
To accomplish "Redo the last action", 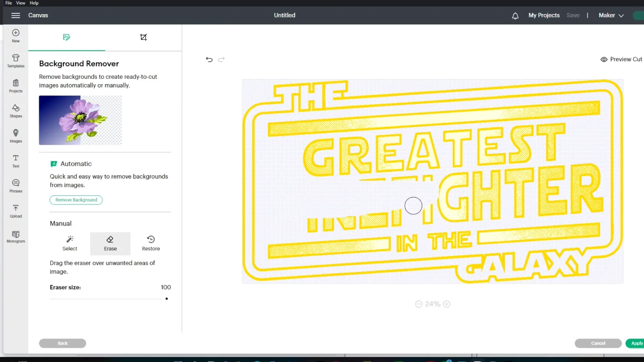I will click(221, 60).
